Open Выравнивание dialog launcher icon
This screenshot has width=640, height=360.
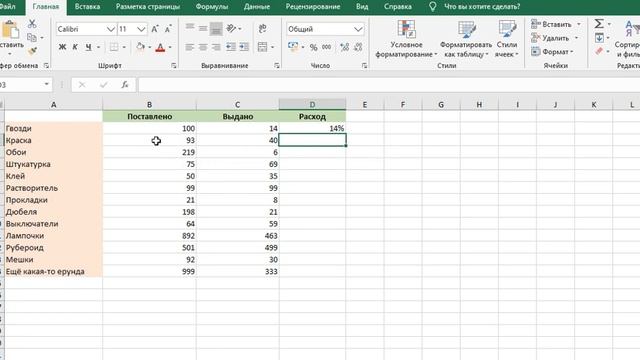[x=277, y=65]
